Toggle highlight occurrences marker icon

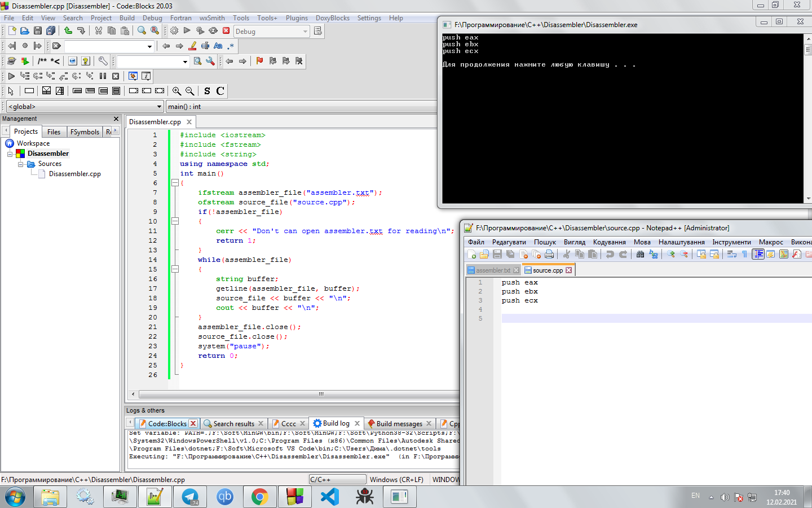coord(192,46)
